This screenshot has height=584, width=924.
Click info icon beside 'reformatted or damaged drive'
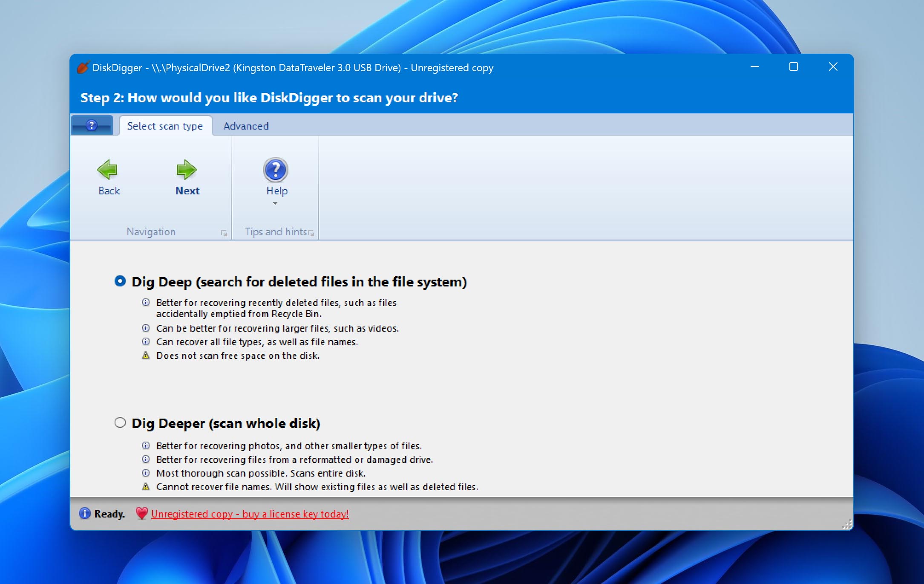coord(146,459)
